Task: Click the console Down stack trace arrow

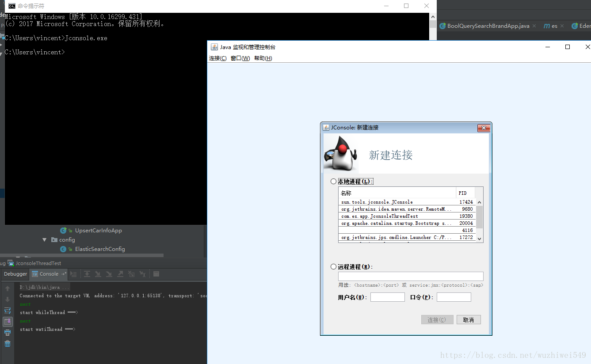Action: pos(8,300)
